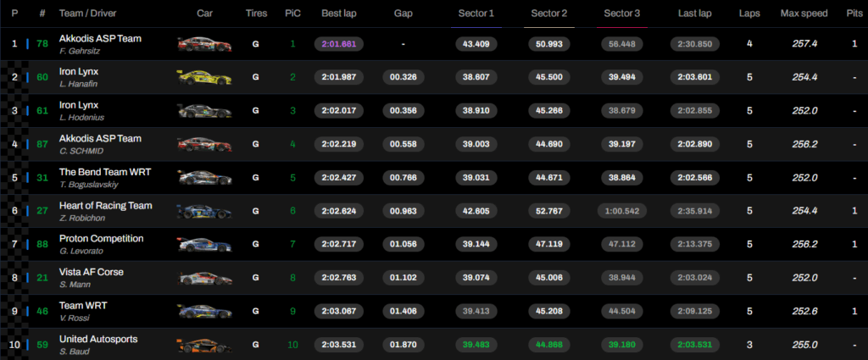
Task: Click Sector 3 time 1:00.542
Action: click(622, 211)
